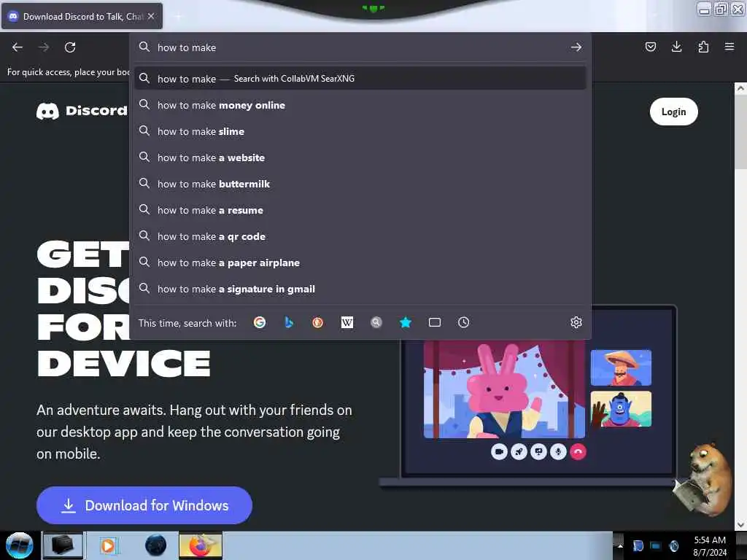This screenshot has width=747, height=560.
Task: Click Download for Windows button
Action: (x=144, y=505)
